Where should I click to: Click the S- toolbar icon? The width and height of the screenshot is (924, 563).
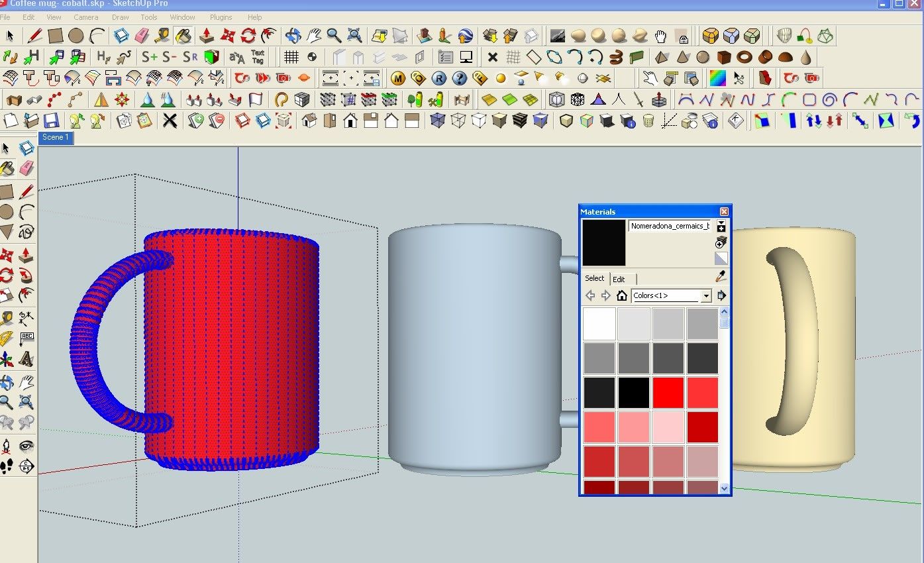coord(170,57)
